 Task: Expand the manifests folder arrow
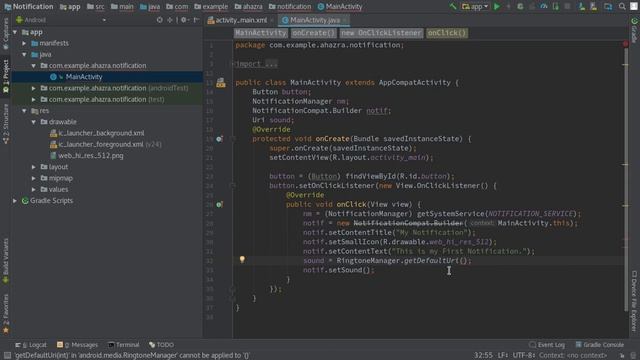point(24,43)
